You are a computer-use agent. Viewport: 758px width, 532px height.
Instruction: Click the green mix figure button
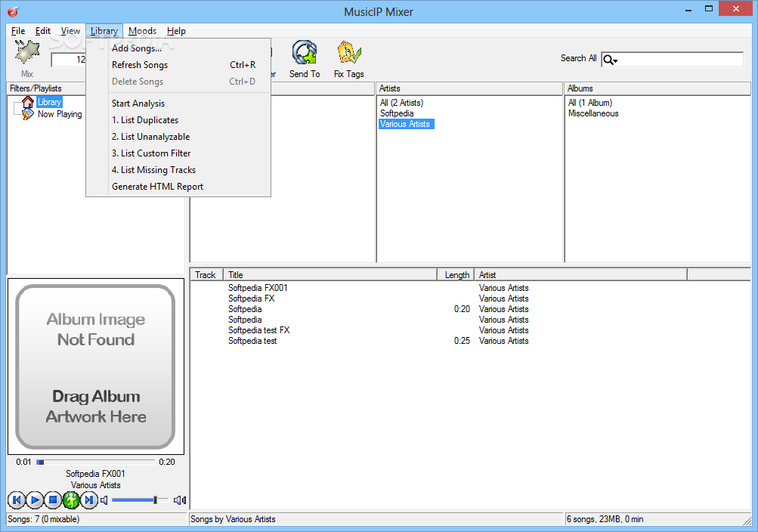click(71, 500)
